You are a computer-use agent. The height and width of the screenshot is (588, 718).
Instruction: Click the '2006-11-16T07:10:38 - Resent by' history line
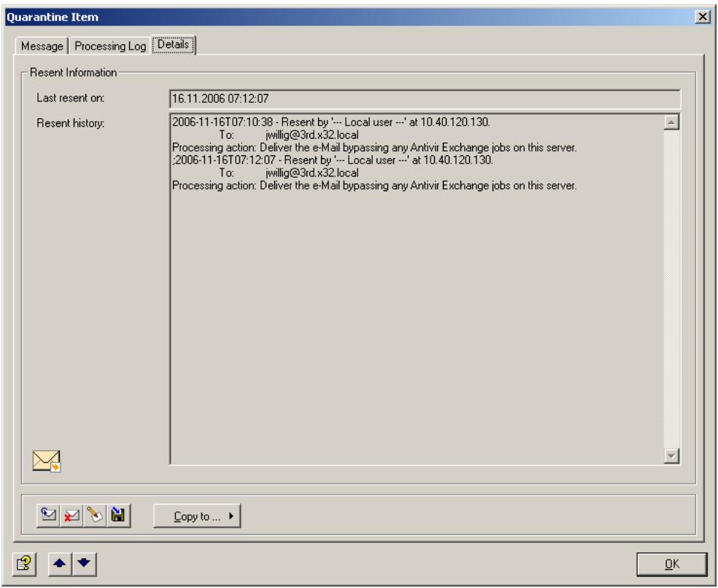point(331,122)
